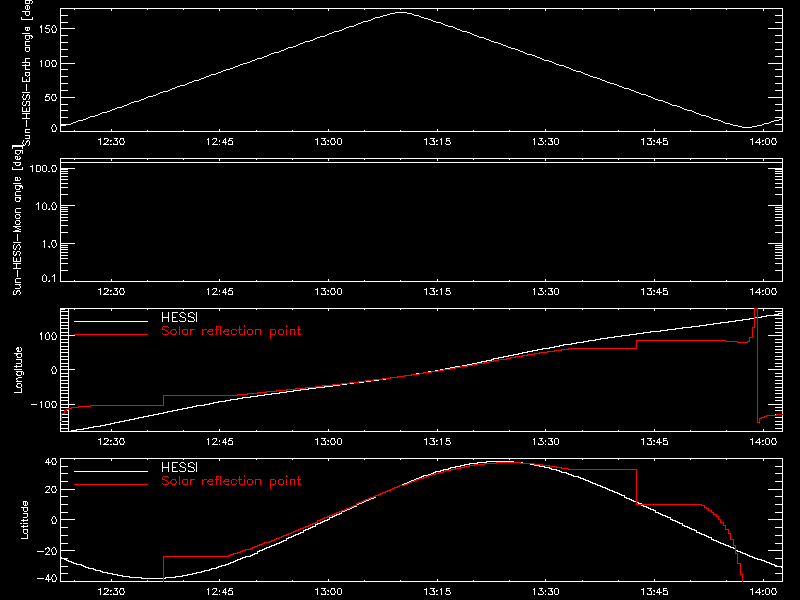Click 14:00 tick below Moon angle plot
The width and height of the screenshot is (800, 600).
click(763, 292)
